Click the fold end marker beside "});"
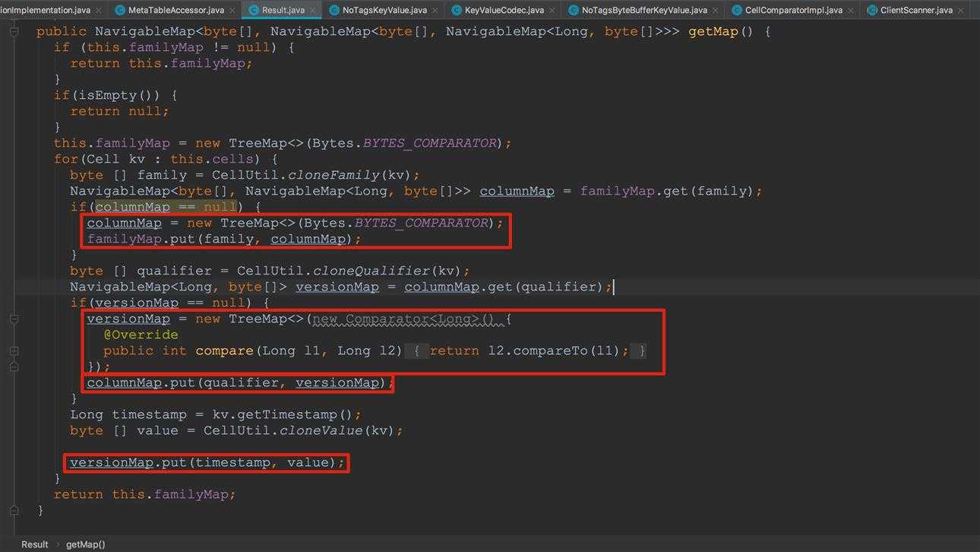980x552 pixels. coord(14,366)
